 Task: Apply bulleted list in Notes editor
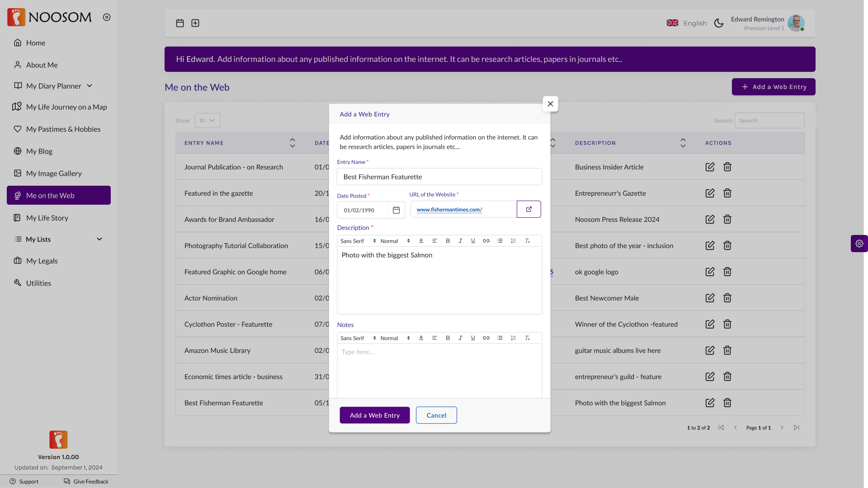[x=500, y=338]
